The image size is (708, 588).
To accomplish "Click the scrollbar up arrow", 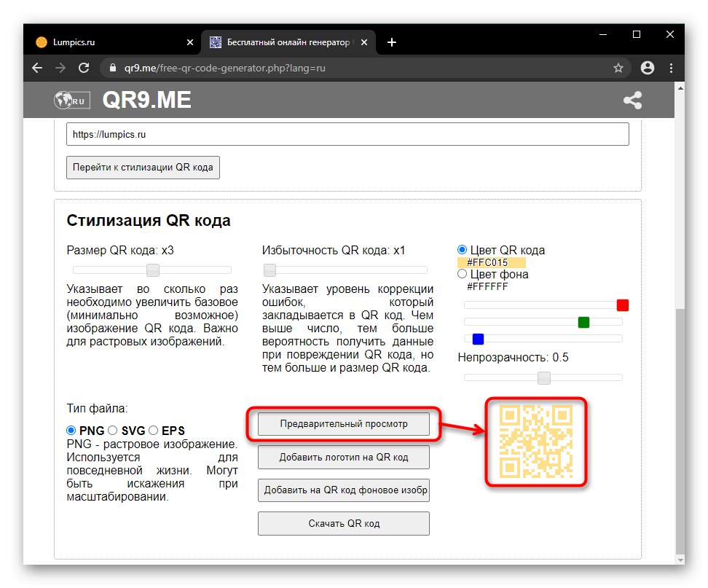I will (x=680, y=88).
